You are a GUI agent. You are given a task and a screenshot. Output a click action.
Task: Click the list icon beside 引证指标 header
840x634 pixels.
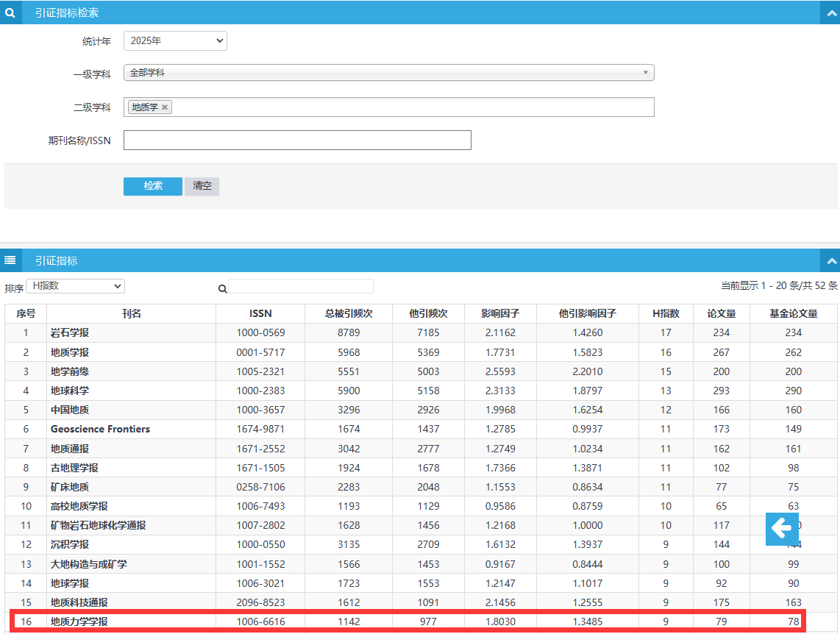point(10,260)
